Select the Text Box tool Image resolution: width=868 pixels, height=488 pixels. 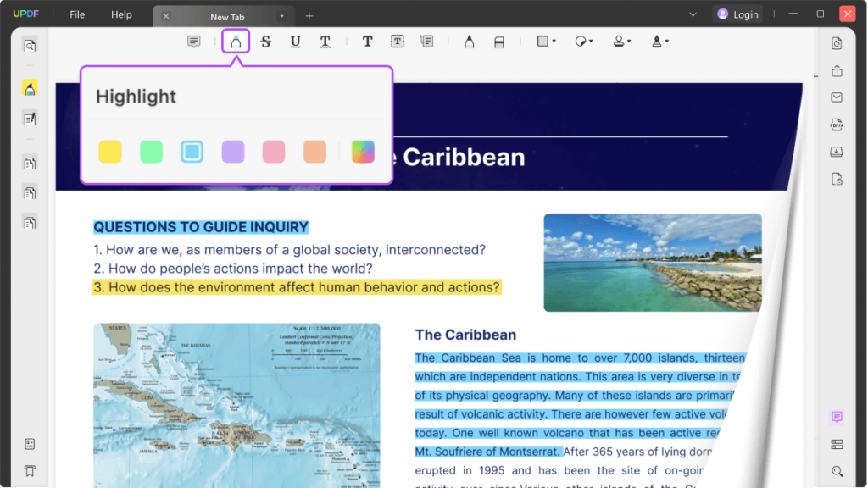(x=397, y=41)
